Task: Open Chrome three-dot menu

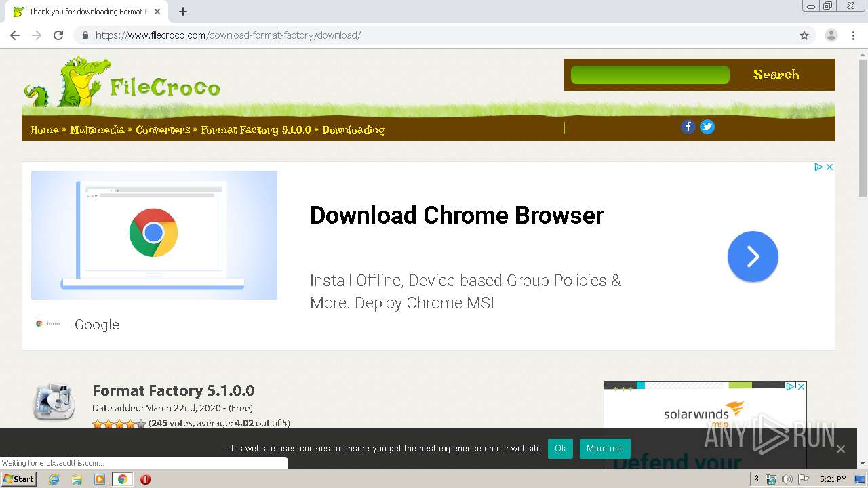Action: [853, 35]
